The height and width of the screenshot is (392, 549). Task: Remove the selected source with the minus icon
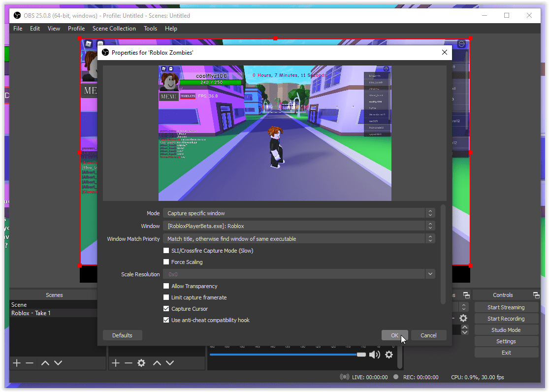pos(129,363)
